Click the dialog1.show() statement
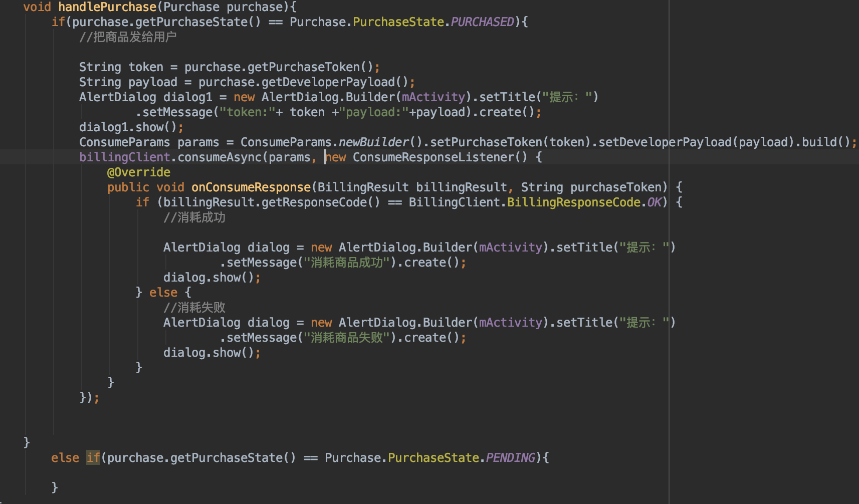This screenshot has width=859, height=504. pyautogui.click(x=131, y=127)
